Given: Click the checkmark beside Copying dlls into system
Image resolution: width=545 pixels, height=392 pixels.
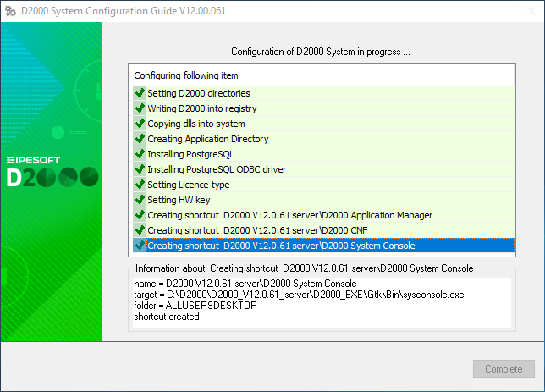Looking at the screenshot, I should tap(140, 124).
